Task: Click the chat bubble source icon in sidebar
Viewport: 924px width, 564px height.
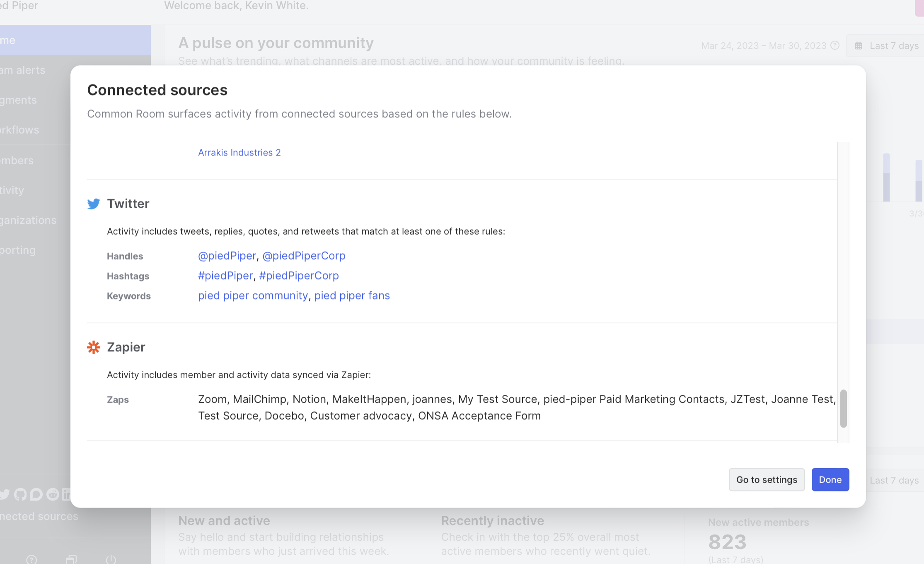Action: click(x=36, y=494)
